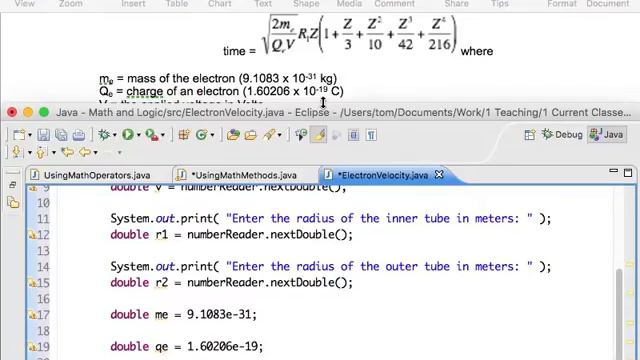Select the Java perspective button
The image size is (640, 360).
click(607, 135)
